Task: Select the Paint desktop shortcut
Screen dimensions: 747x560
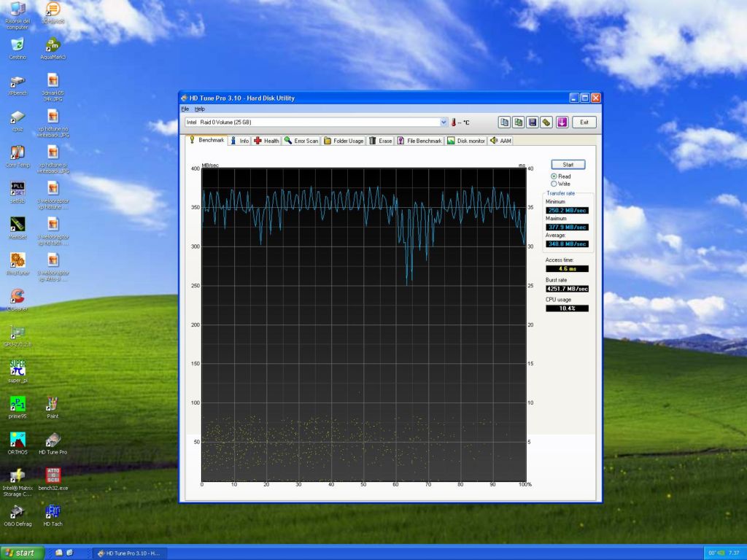Action: point(53,408)
